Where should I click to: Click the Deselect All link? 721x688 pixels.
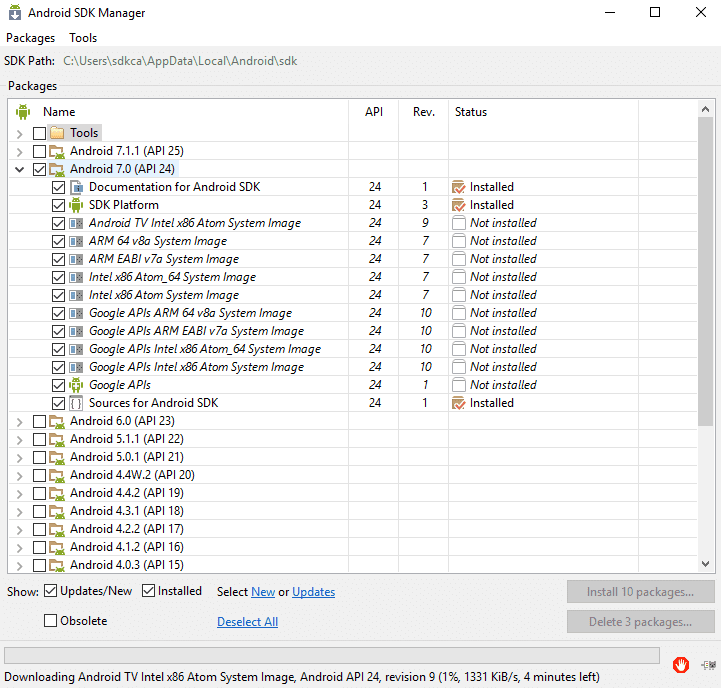[x=247, y=622]
